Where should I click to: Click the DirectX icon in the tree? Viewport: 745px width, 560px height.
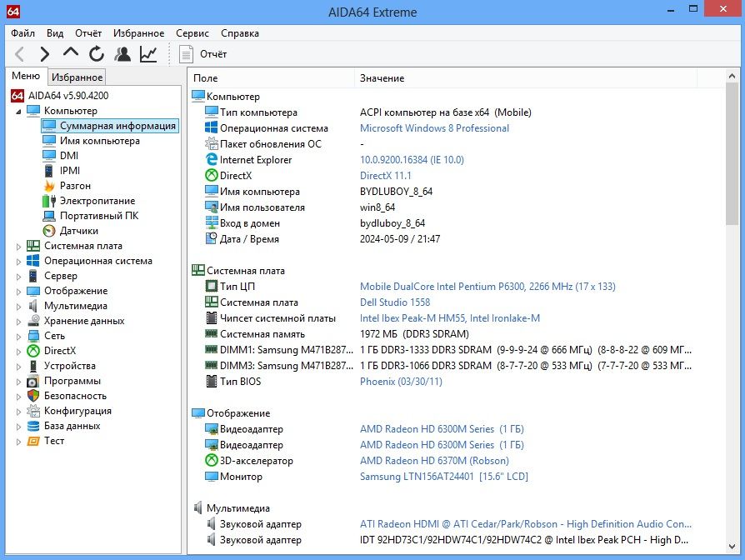pyautogui.click(x=33, y=351)
